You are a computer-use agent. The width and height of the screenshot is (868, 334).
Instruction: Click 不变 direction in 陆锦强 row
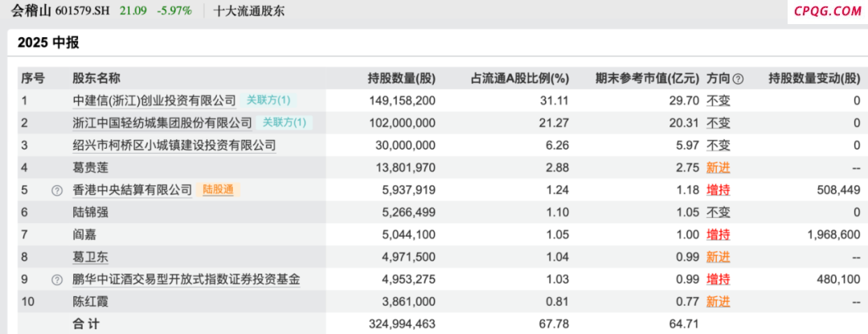[718, 212]
